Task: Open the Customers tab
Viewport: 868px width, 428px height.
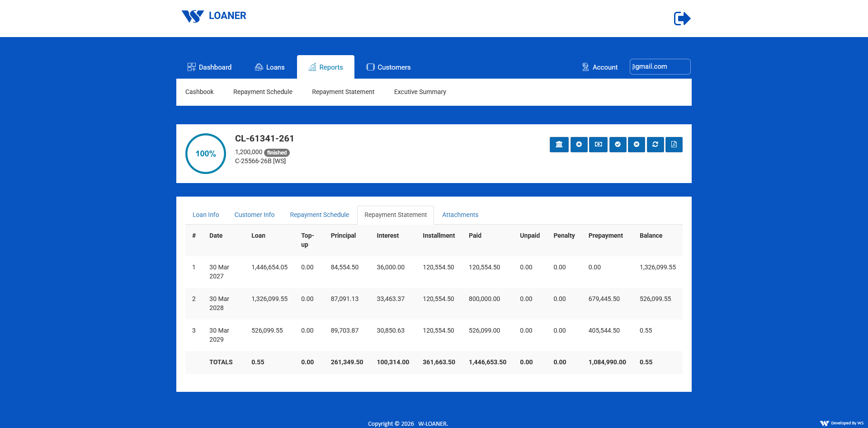Action: 388,67
